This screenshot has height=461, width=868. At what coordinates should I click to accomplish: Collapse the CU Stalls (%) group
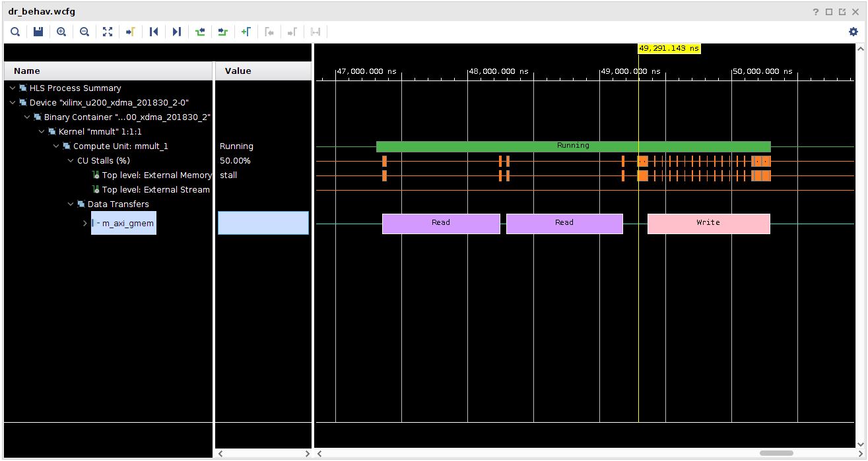coord(71,161)
